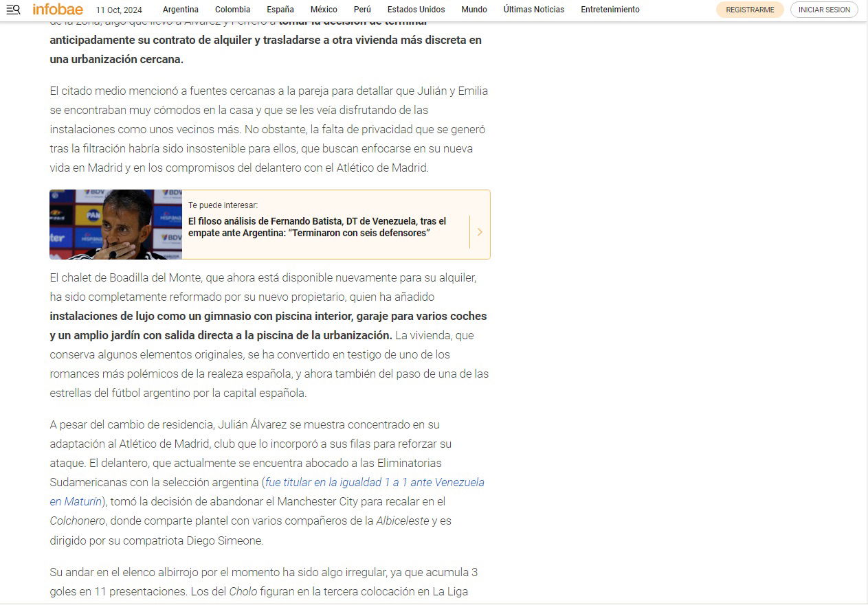
Task: Click the paragraph starting 'A pesar del cambio'
Action: coord(267,482)
